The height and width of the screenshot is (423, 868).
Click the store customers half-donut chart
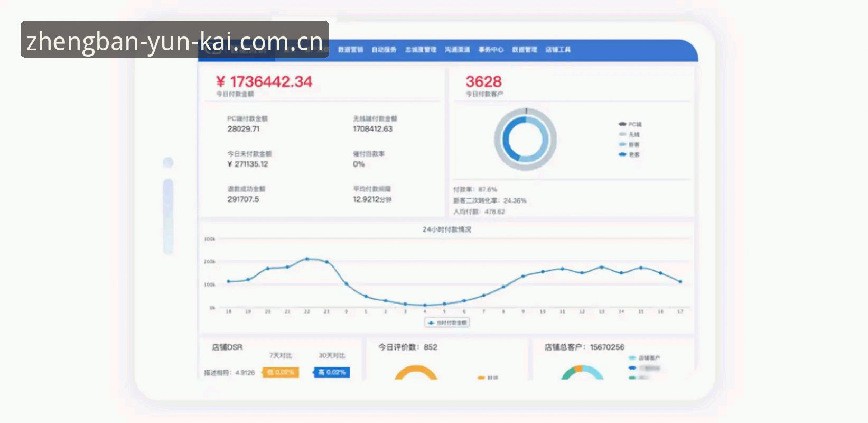point(582,372)
